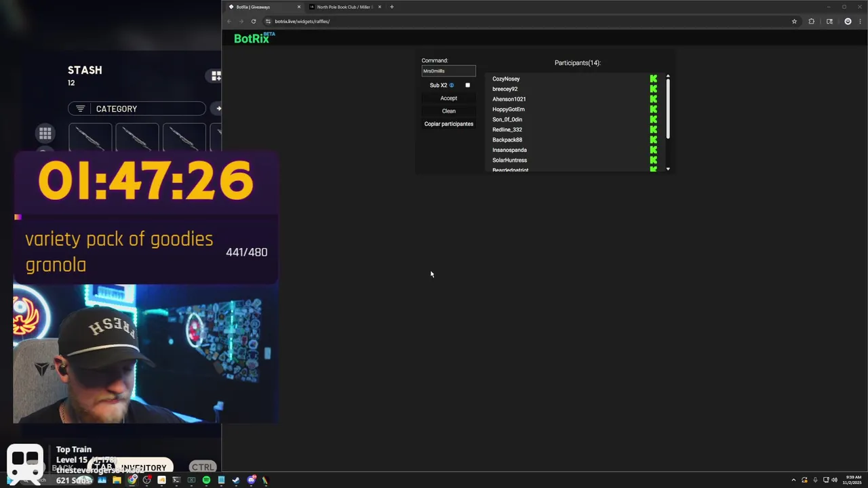The height and width of the screenshot is (488, 868).
Task: Enable the Sub X2 checkbox
Action: click(x=467, y=85)
